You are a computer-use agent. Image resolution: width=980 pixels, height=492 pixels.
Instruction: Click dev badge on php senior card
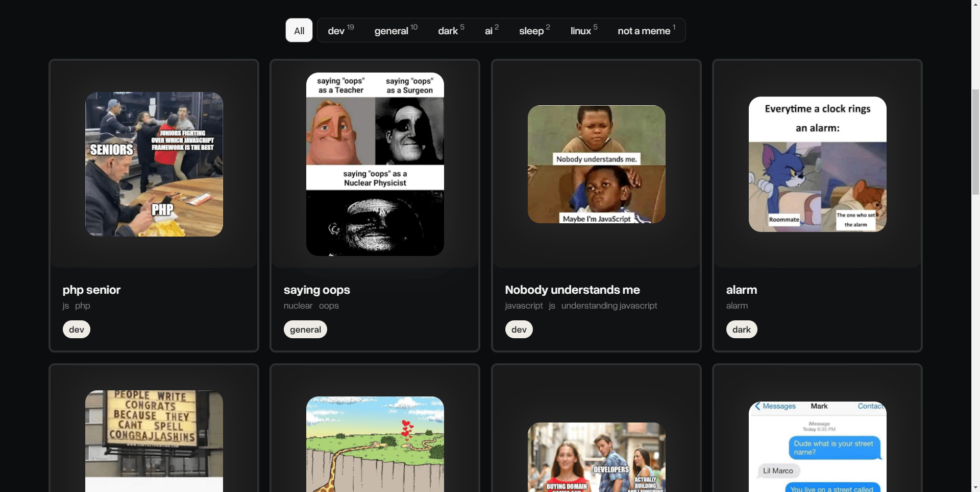77,330
